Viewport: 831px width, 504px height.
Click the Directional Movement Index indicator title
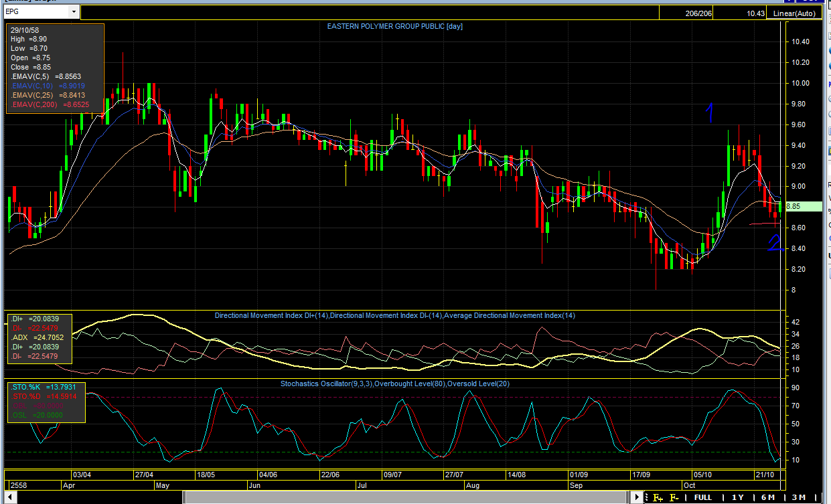click(394, 315)
